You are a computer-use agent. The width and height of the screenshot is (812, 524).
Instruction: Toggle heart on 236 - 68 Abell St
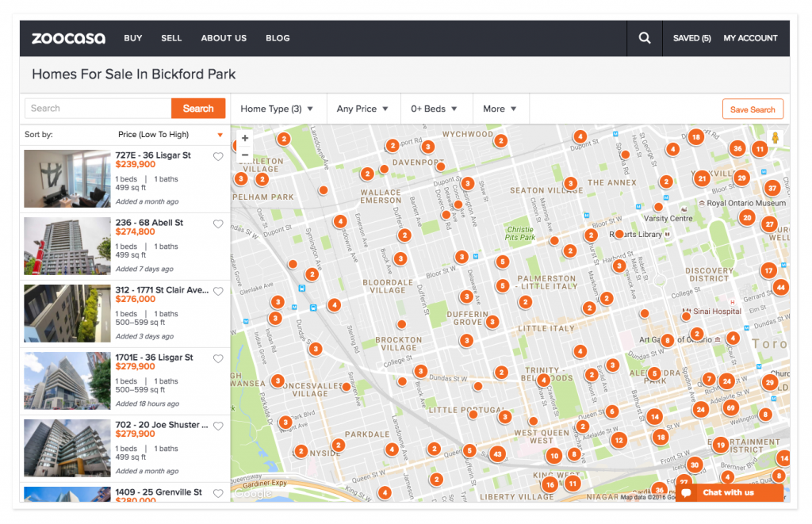pyautogui.click(x=218, y=224)
